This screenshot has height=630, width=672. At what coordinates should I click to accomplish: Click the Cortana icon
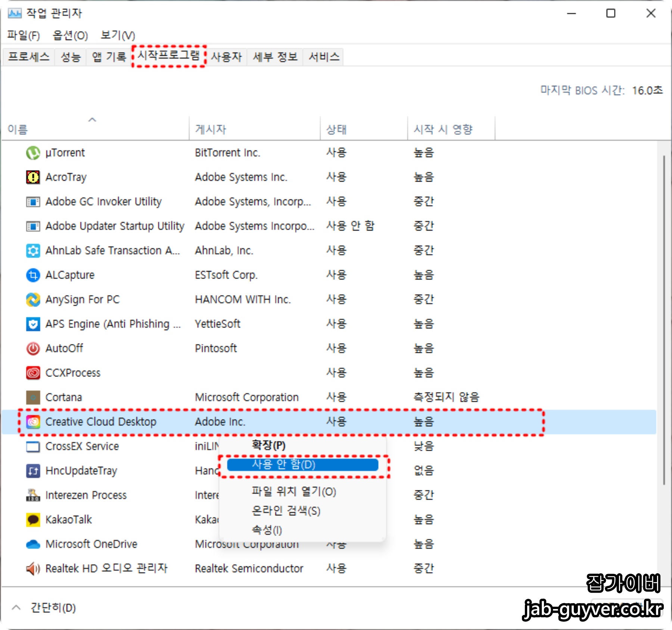(33, 397)
